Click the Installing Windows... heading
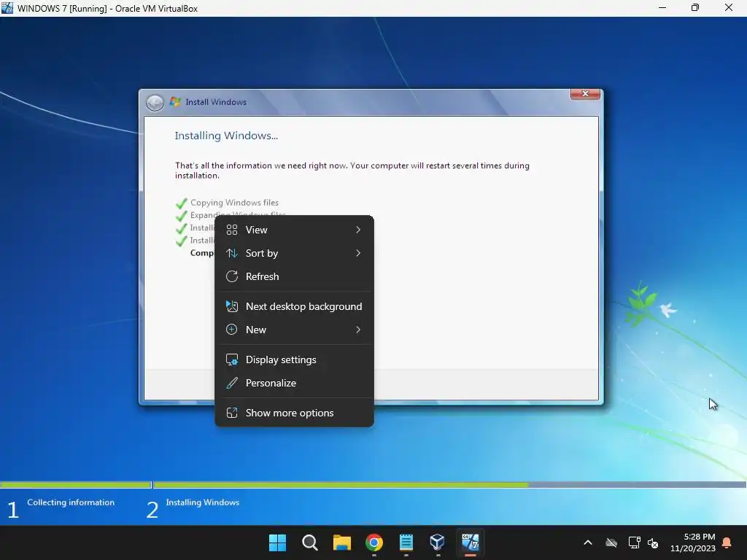 (x=226, y=136)
